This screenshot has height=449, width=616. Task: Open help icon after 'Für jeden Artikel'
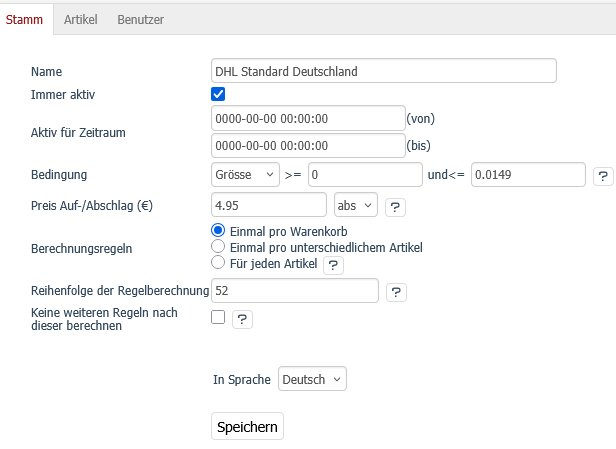(333, 264)
